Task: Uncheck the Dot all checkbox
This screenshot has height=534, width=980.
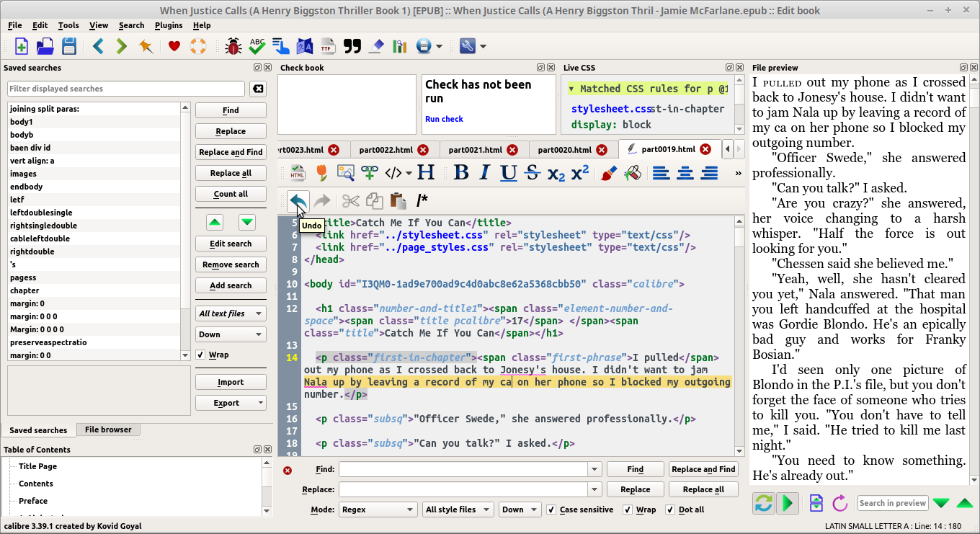Action: pyautogui.click(x=670, y=509)
